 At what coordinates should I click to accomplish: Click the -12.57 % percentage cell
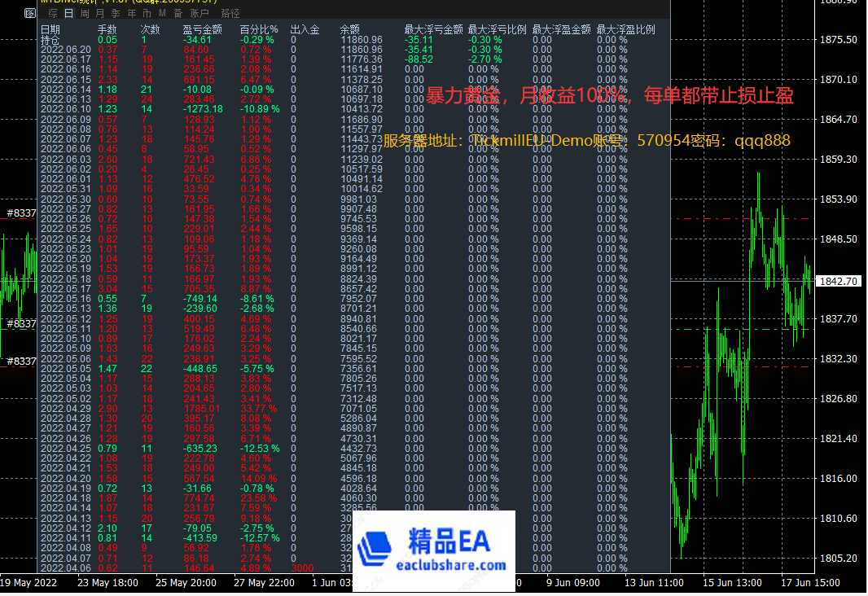(x=261, y=538)
